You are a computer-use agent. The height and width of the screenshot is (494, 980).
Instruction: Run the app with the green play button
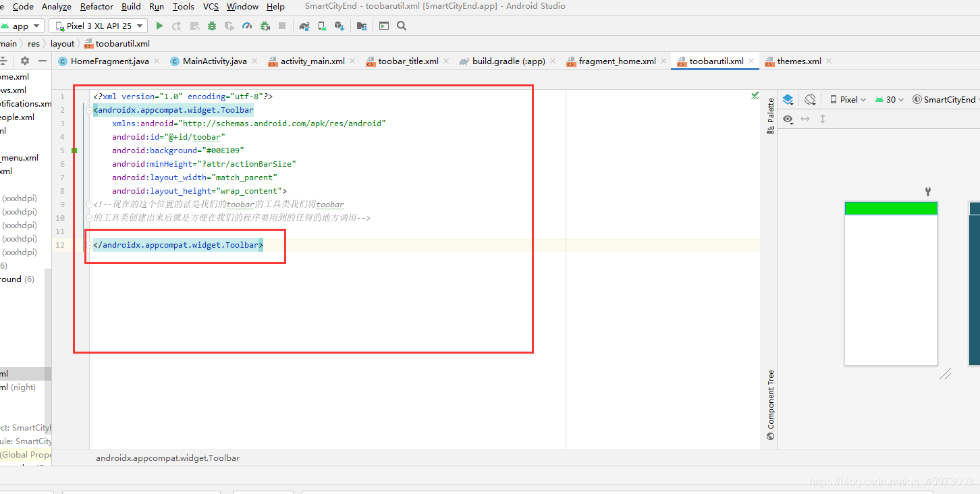tap(159, 26)
